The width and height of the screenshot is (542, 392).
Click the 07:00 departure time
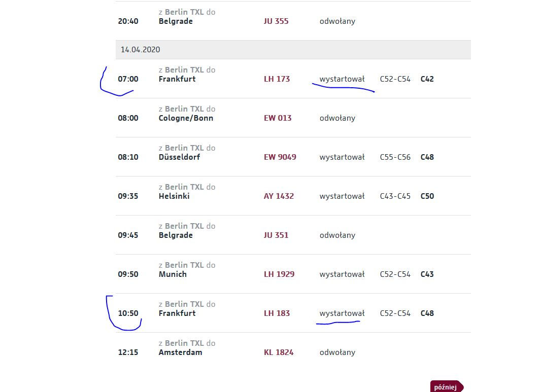coord(128,79)
